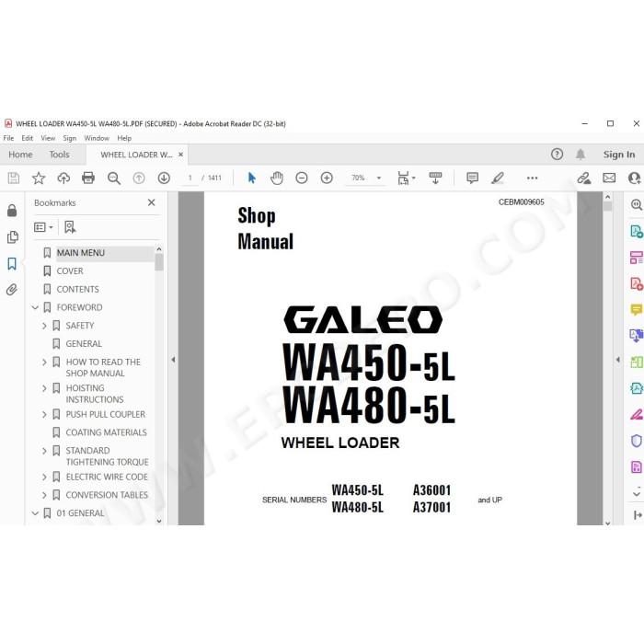
Task: Expand PUSH PULL COUPLER bookmark
Action: 44,414
